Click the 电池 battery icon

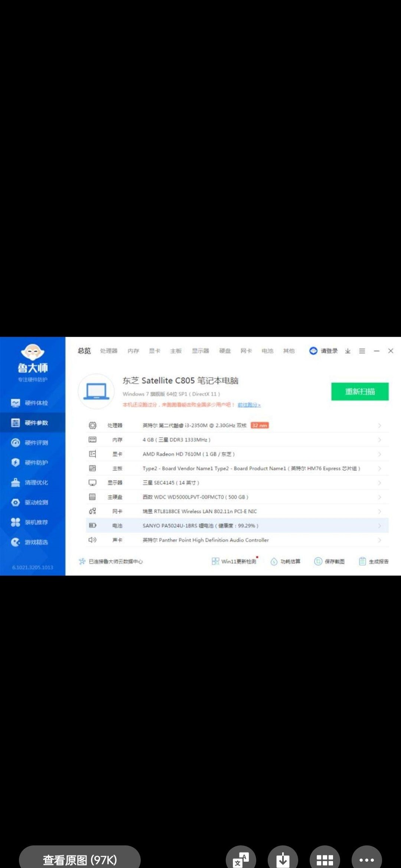pos(92,526)
